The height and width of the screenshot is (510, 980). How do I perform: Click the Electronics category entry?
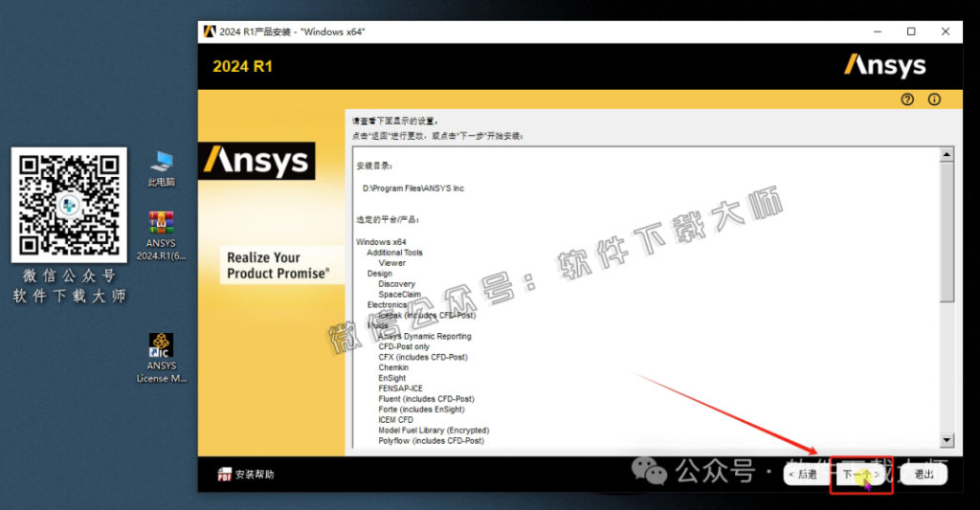tap(387, 305)
